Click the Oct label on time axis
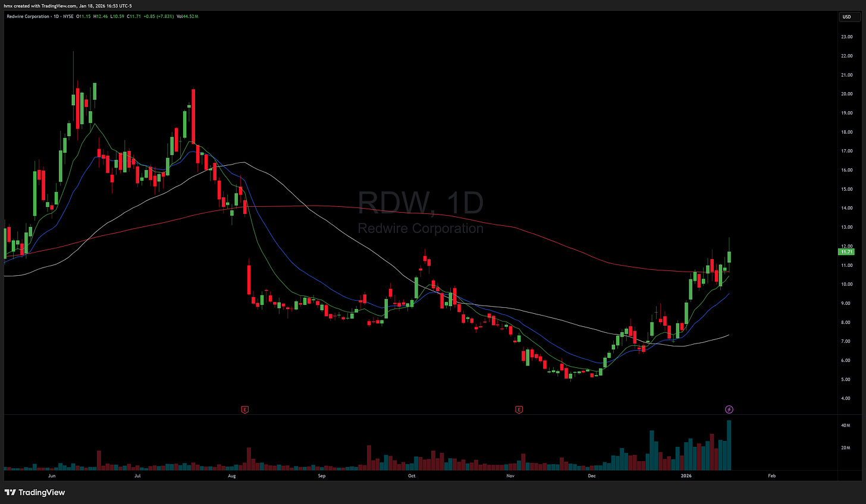 coord(411,475)
